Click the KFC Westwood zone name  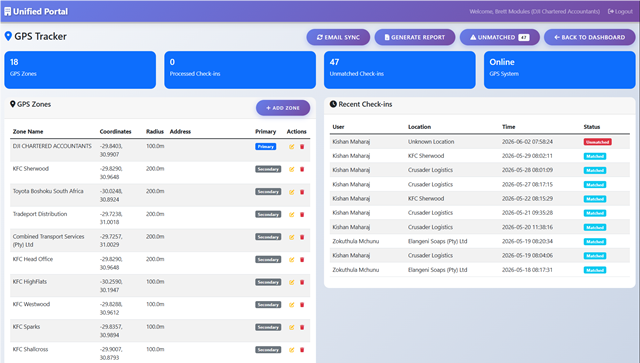click(x=31, y=304)
